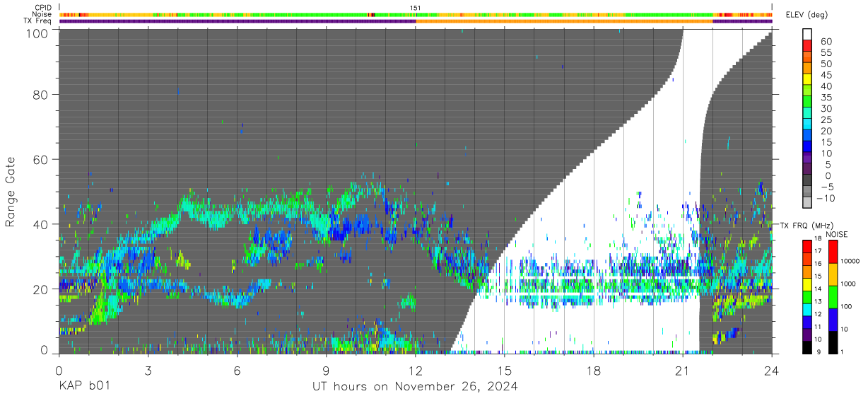The image size is (868, 401).
Task: Click the UT hours axis tick '9'
Action: point(327,371)
